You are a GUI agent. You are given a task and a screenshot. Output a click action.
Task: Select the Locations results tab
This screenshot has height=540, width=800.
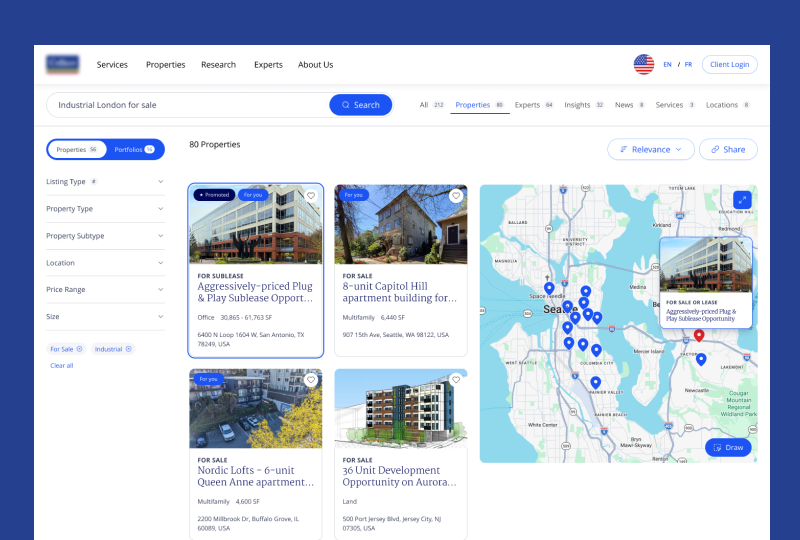coord(727,105)
